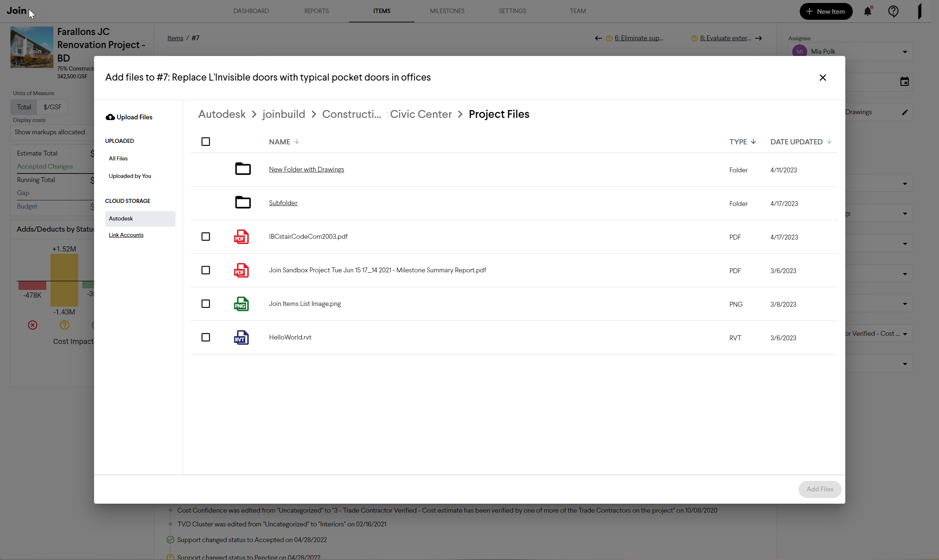This screenshot has height=560, width=939.
Task: Close the Add files dialog
Action: coord(823,77)
